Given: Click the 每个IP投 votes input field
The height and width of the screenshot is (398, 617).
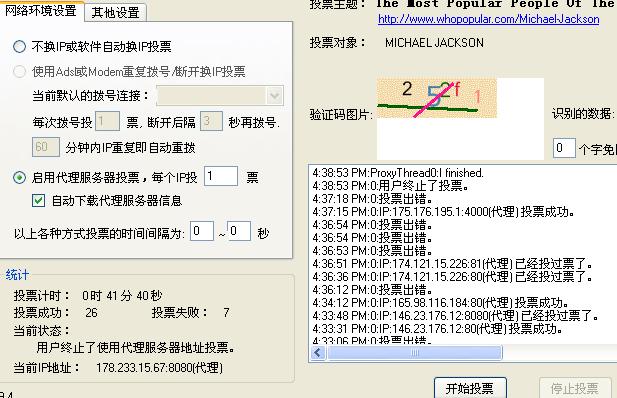Looking at the screenshot, I should pyautogui.click(x=221, y=176).
